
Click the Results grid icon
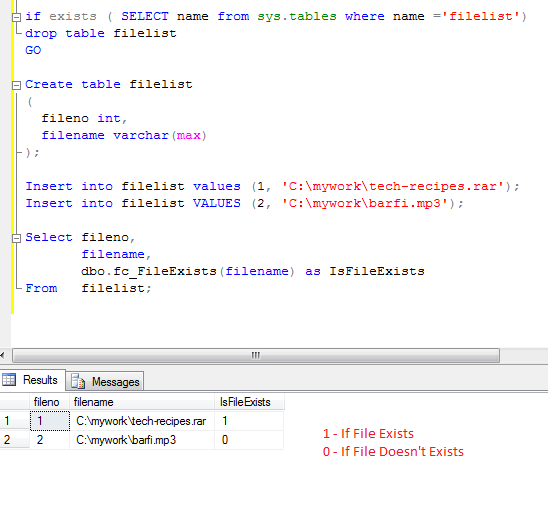pos(9,380)
